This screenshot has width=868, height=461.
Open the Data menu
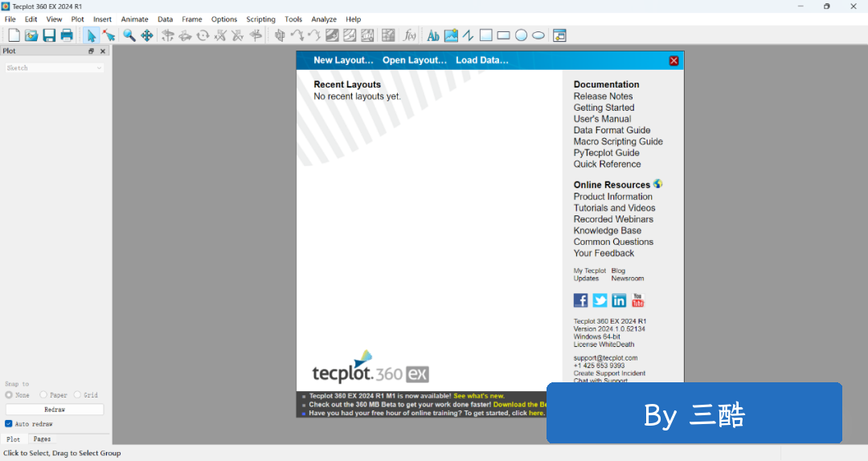(x=165, y=19)
